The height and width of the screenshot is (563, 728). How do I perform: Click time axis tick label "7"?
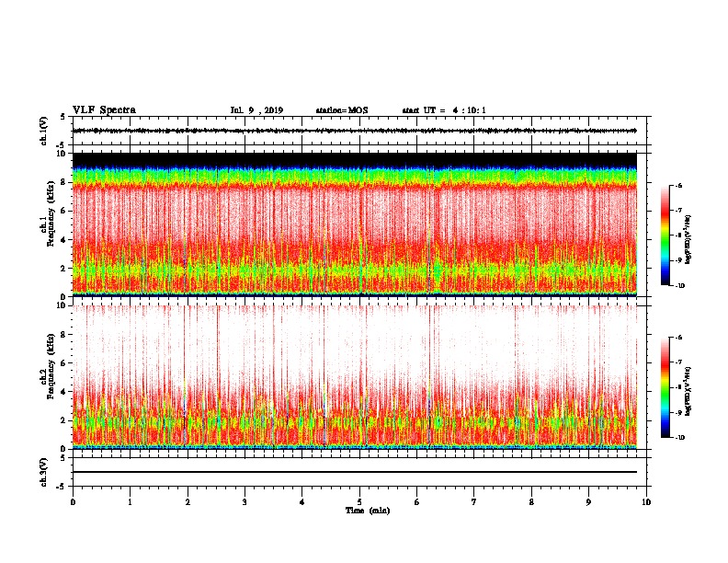tap(474, 502)
